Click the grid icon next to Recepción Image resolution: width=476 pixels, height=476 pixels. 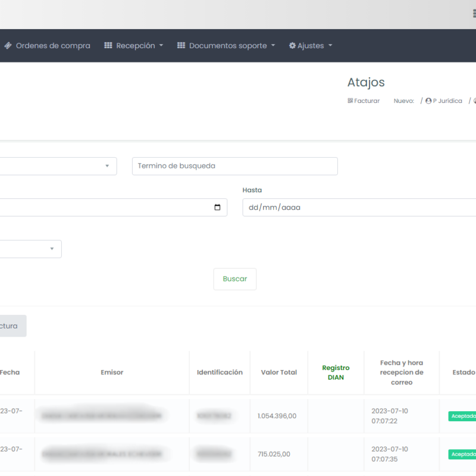pyautogui.click(x=108, y=46)
